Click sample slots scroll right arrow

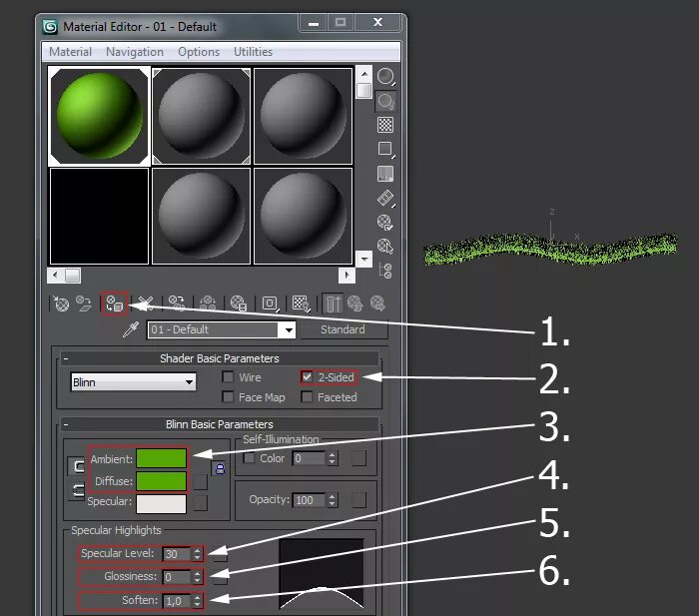347,276
